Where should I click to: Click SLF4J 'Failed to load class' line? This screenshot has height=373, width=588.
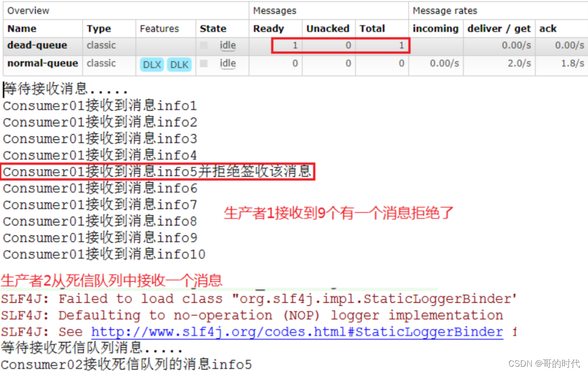tap(259, 299)
